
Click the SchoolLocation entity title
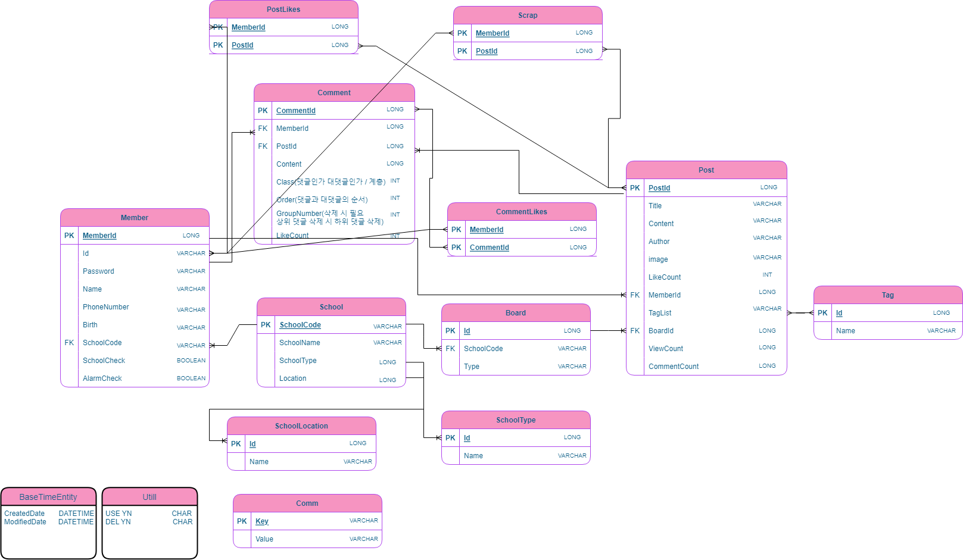pos(301,426)
